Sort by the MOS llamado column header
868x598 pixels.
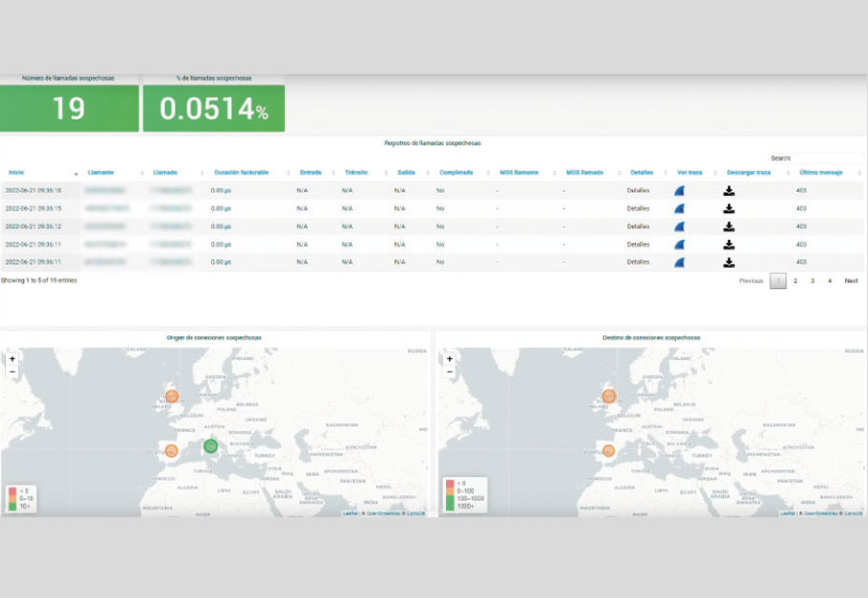584,173
